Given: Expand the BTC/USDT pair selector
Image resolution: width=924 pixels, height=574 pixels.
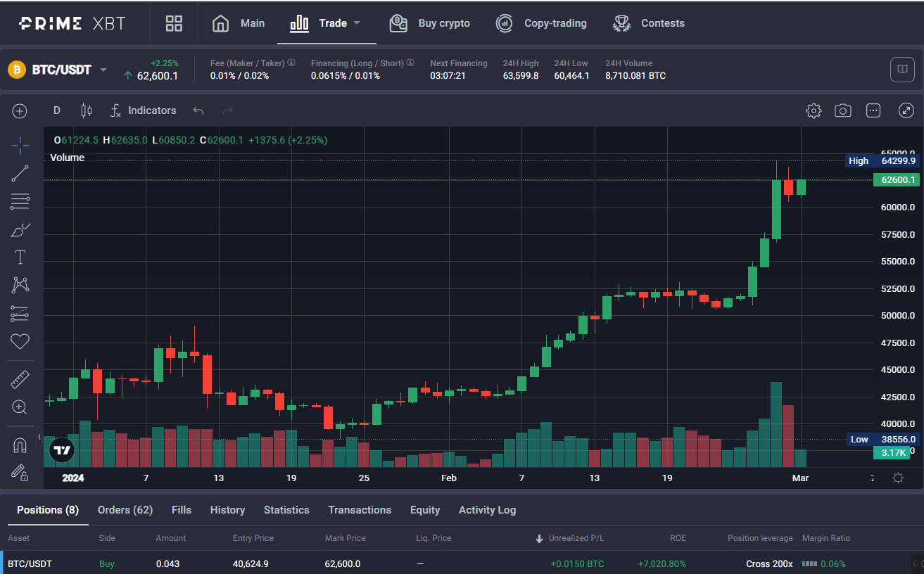Looking at the screenshot, I should point(103,70).
